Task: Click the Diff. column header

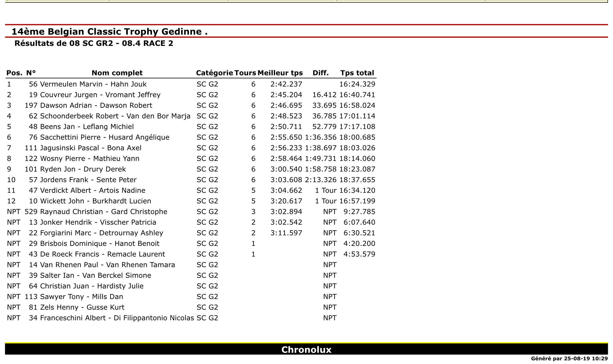Action: click(x=321, y=73)
